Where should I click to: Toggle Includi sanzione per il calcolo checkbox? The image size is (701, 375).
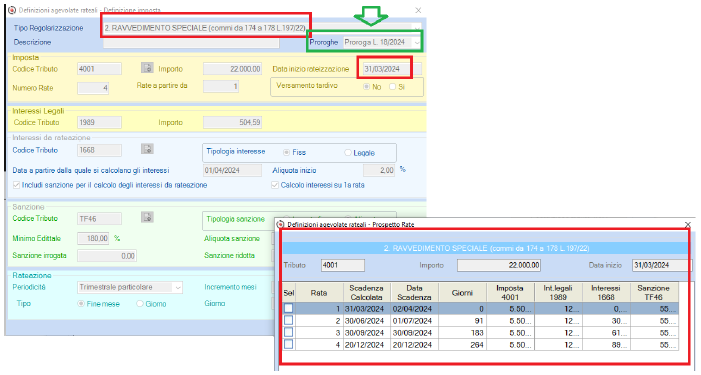17,185
